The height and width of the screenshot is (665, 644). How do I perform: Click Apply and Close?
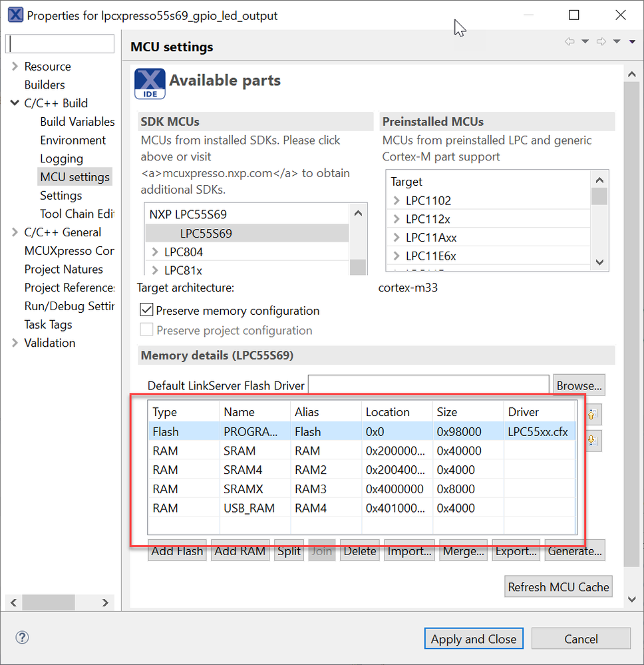(474, 638)
